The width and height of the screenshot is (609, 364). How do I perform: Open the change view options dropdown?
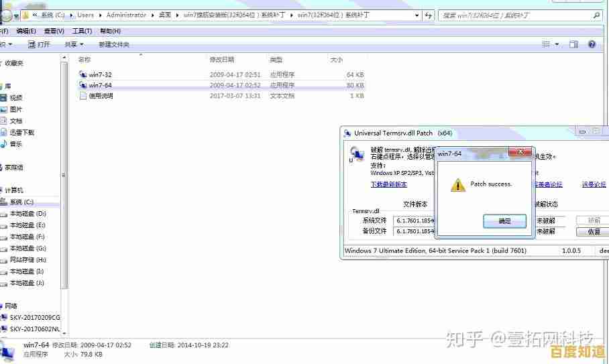557,45
